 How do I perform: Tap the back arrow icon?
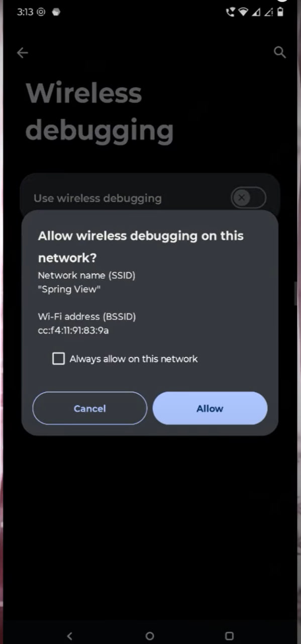23,52
